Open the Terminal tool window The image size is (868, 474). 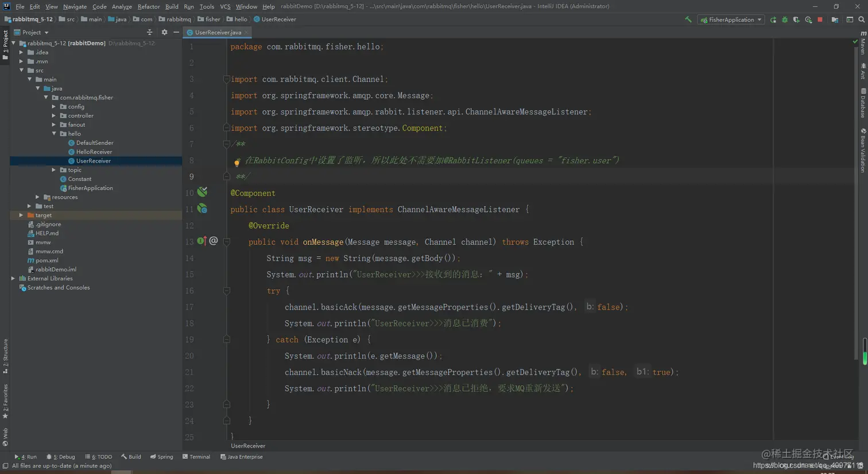point(196,457)
